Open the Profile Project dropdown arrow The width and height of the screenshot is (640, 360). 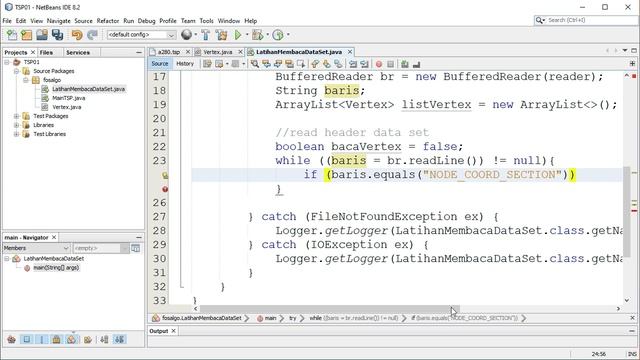(288, 35)
